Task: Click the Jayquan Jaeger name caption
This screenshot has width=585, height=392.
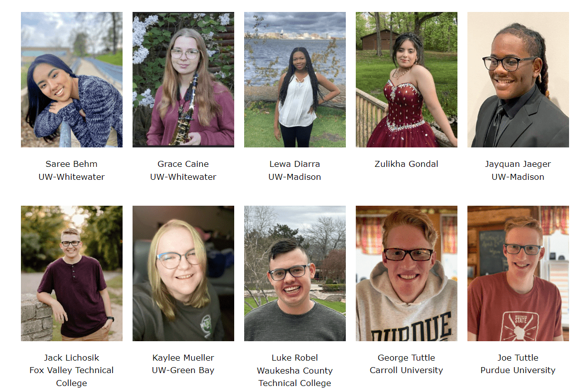Action: 518,164
